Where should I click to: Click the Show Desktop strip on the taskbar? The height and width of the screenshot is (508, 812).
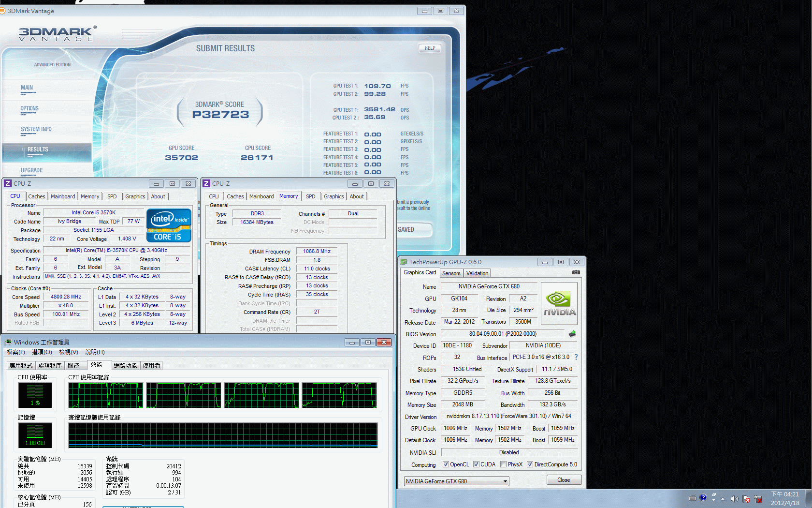(x=808, y=498)
